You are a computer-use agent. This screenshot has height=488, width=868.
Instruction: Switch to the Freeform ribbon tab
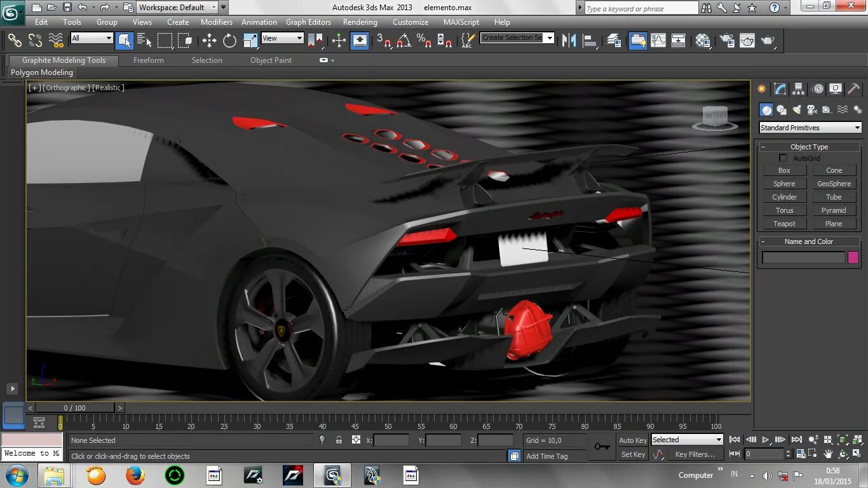pos(149,60)
